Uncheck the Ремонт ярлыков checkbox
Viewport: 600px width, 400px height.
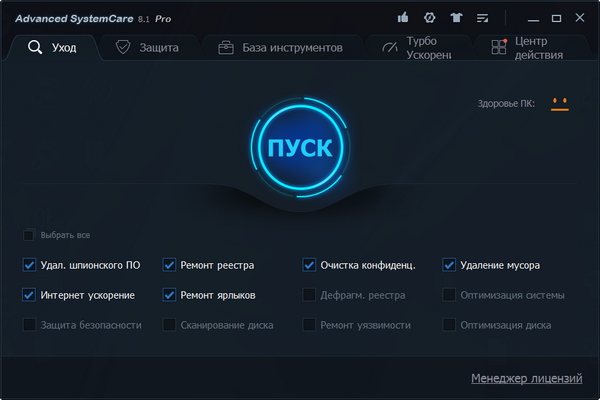point(169,295)
